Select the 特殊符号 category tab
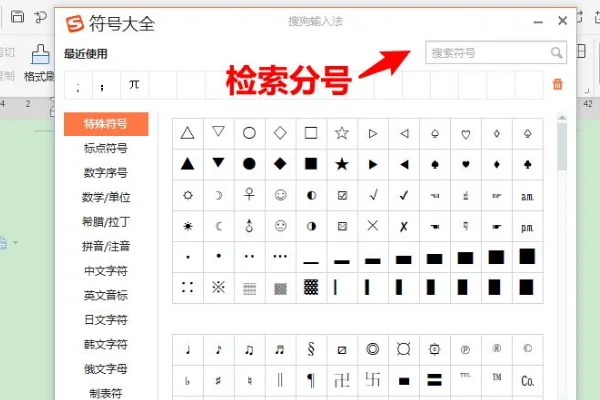 106,124
